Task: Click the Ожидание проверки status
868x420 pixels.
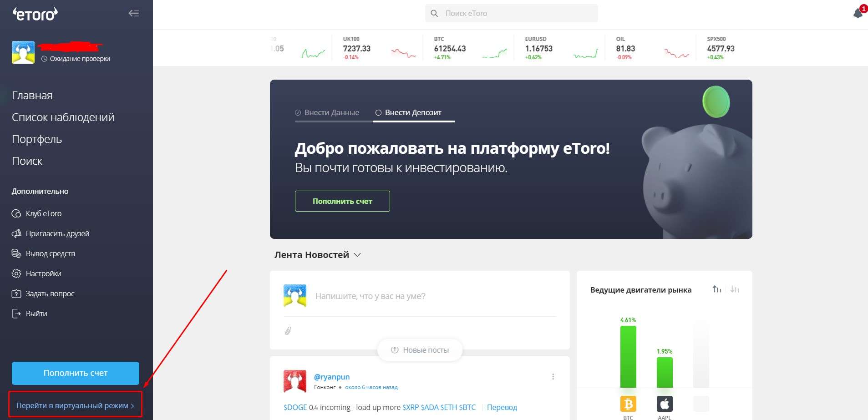Action: [76, 59]
